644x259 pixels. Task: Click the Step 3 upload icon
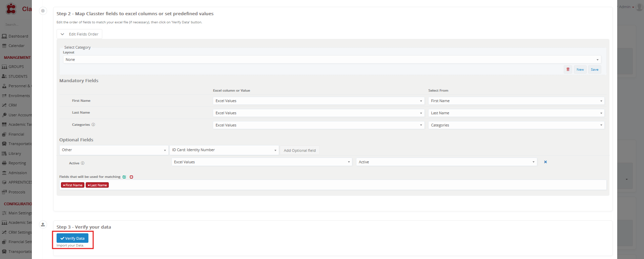pos(43,225)
